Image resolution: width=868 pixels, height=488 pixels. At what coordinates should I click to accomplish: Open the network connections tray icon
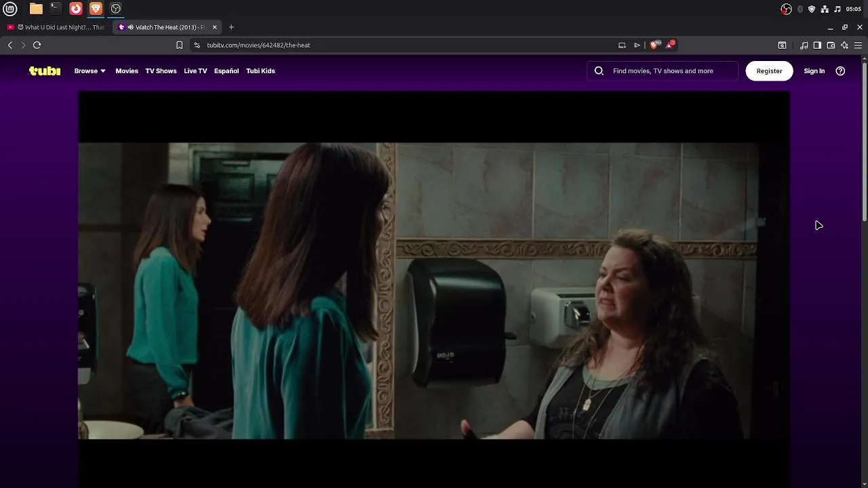(825, 9)
